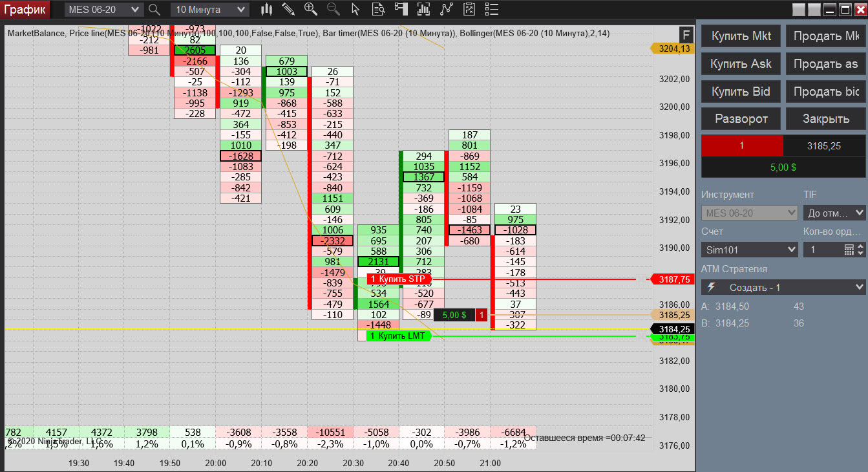Screen dimensions: 868x472
Task: Click the Закрыть close position button
Action: (826, 119)
